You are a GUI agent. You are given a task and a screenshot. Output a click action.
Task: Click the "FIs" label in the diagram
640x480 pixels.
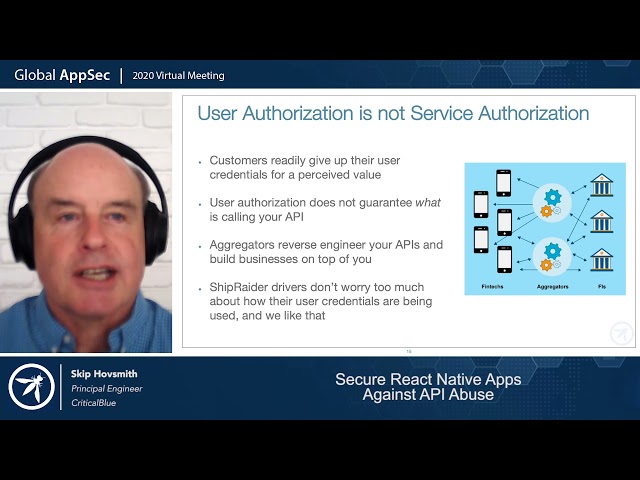[x=602, y=287]
